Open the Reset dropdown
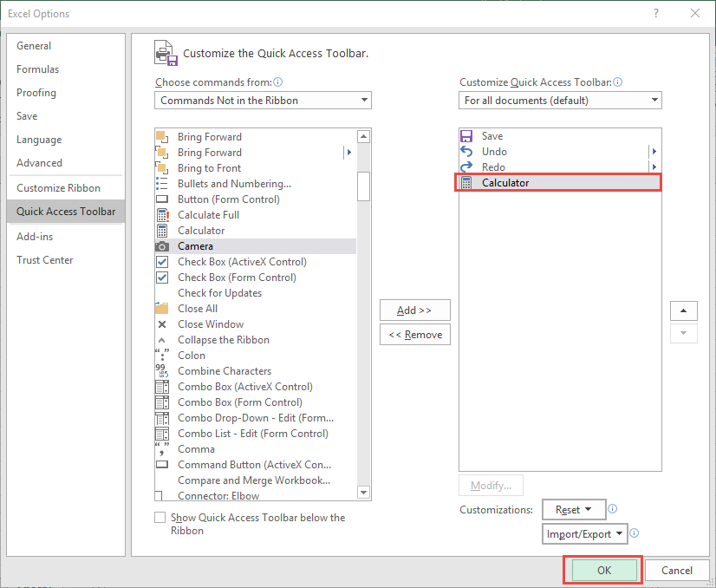The image size is (716, 588). point(574,509)
